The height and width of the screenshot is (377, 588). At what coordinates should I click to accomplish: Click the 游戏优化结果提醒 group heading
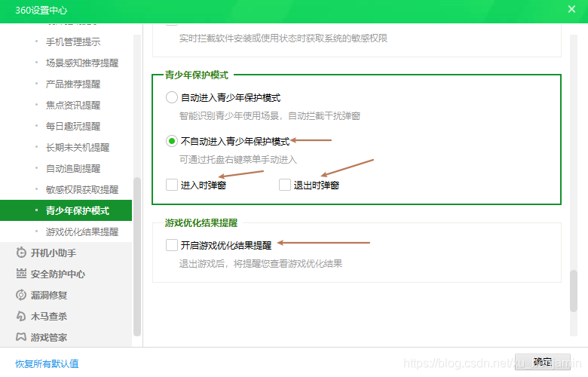(x=201, y=223)
